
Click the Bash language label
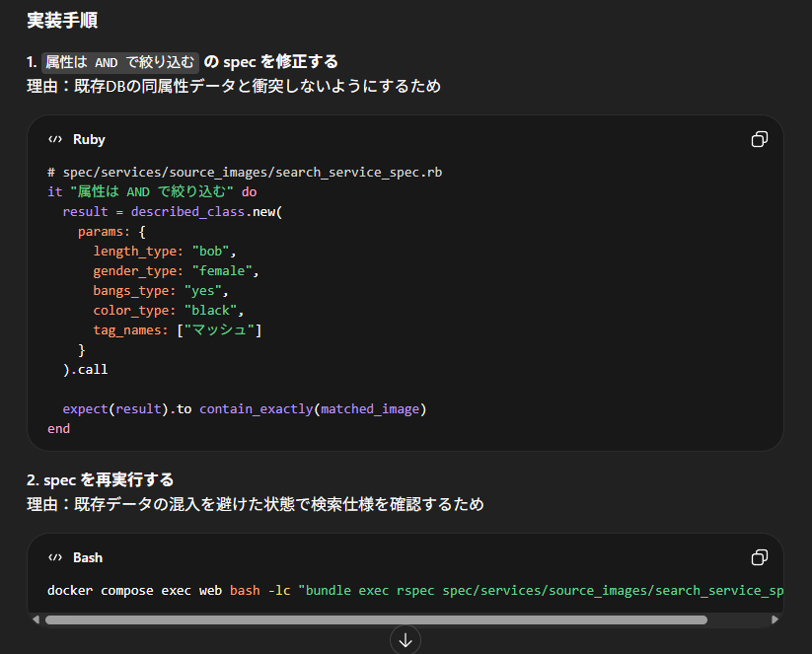(x=88, y=557)
